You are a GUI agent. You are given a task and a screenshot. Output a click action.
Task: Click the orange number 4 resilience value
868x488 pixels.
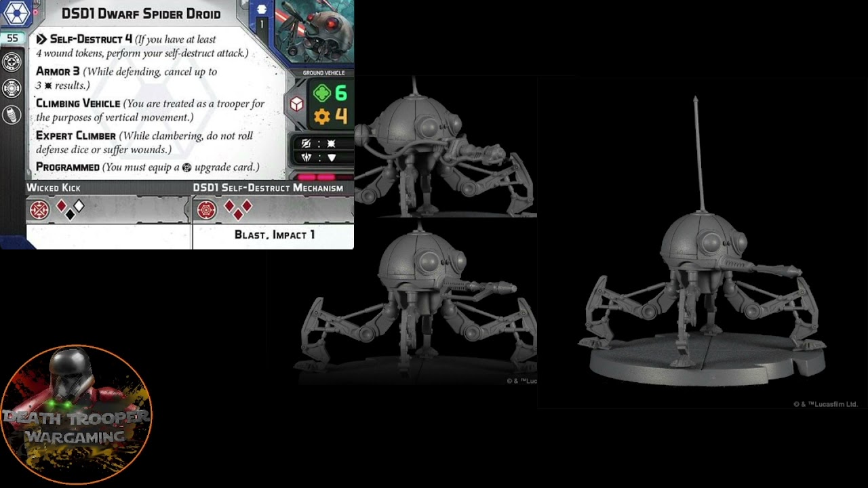pyautogui.click(x=341, y=117)
